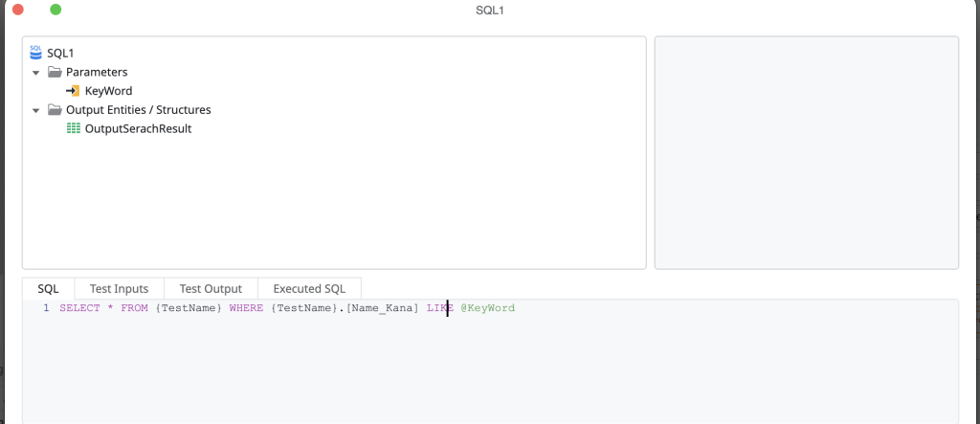Click line number 1 in the editor gutter
The width and height of the screenshot is (980, 424).
[45, 308]
